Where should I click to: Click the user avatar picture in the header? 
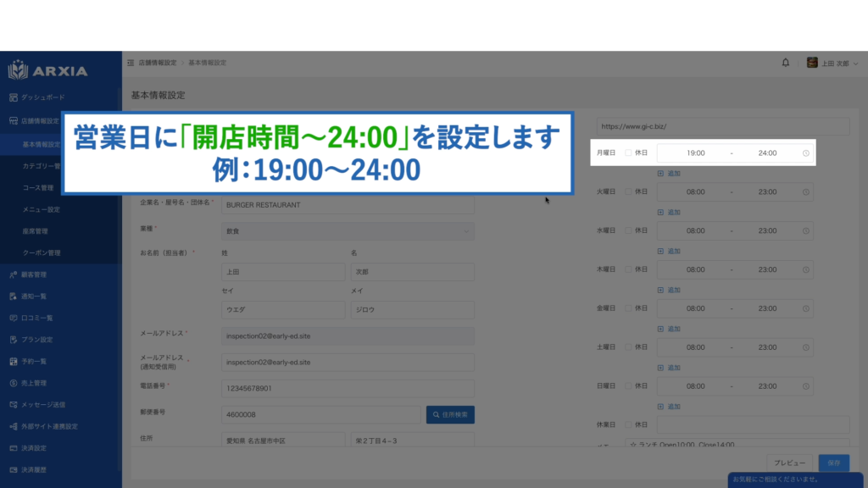[812, 63]
